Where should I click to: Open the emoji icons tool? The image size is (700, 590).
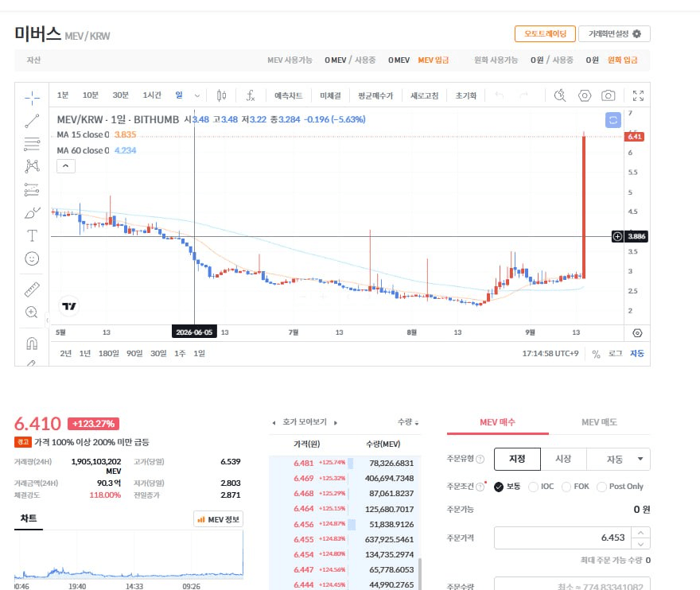coord(32,259)
